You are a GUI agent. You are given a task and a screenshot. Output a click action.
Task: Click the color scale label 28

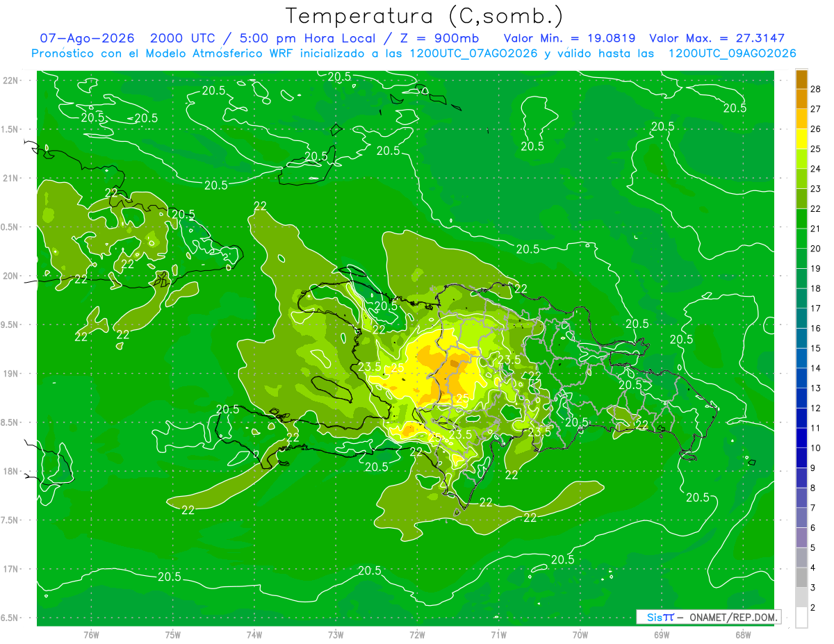[816, 89]
